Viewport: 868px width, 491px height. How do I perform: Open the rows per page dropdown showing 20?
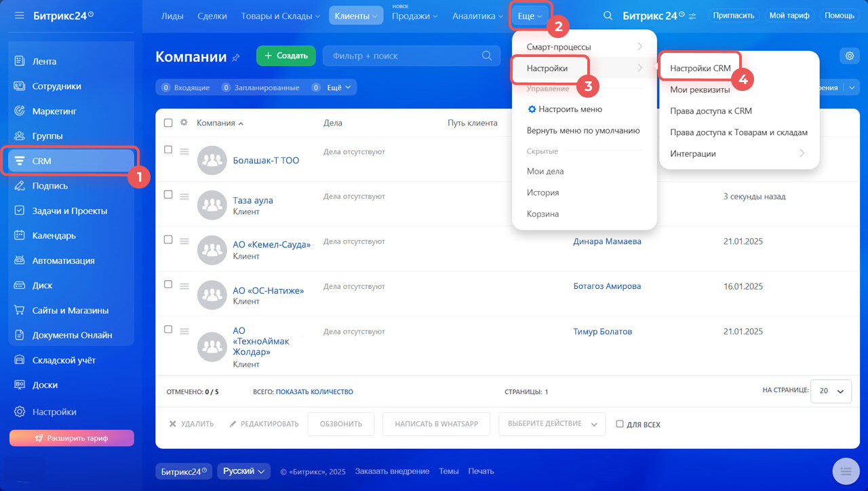831,391
